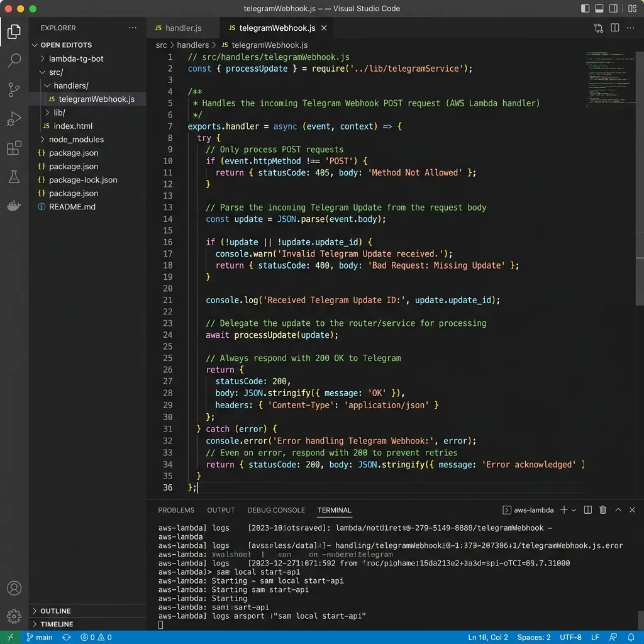Open the Search view in activity bar

14,60
